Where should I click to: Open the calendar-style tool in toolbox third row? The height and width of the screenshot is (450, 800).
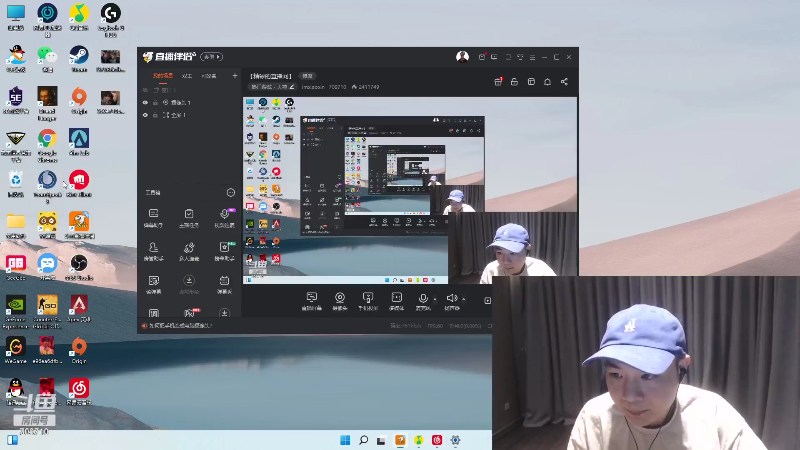click(x=224, y=285)
